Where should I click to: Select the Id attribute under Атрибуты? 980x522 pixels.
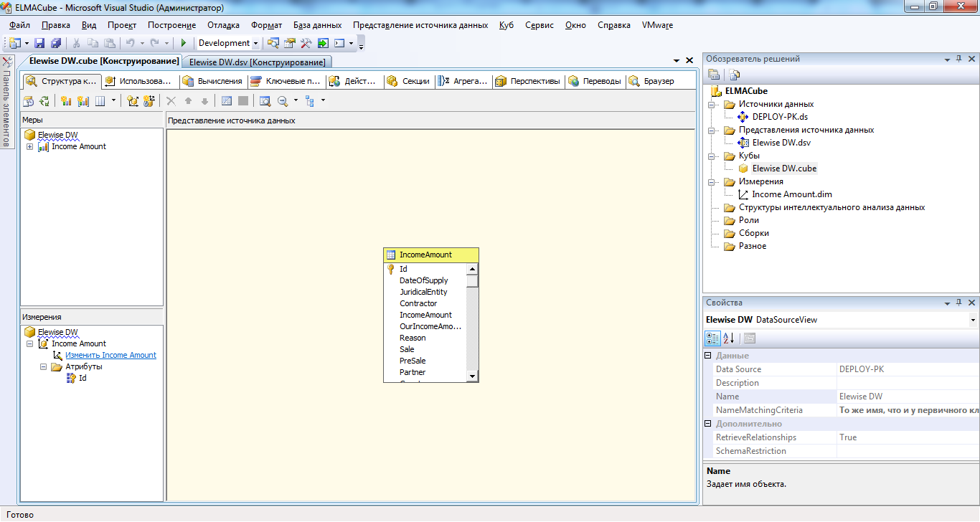click(83, 378)
